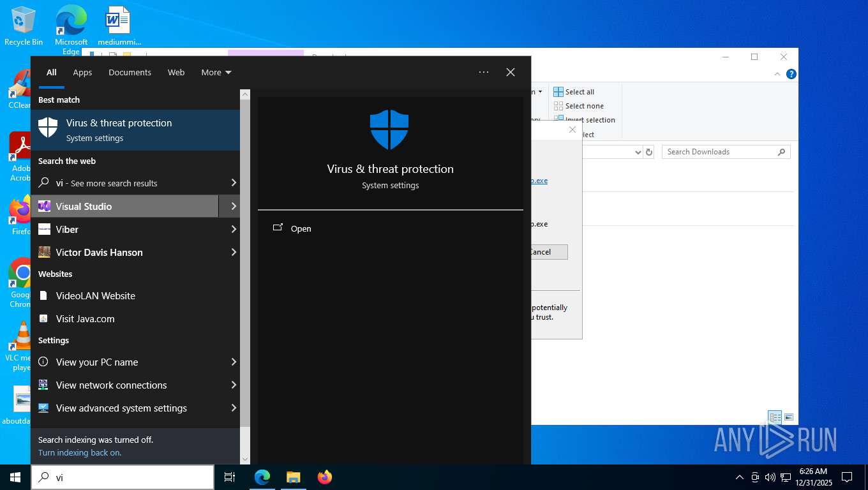Expand the View your PC name arrow
This screenshot has height=490, width=868.
coord(234,362)
